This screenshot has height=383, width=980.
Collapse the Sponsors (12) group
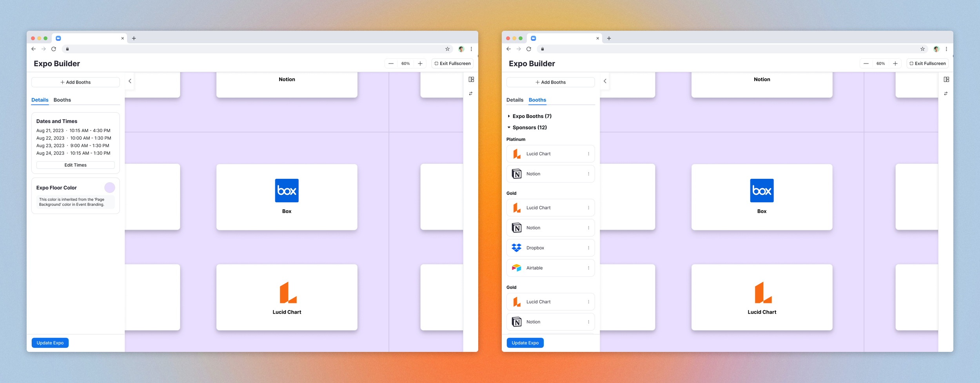[527, 127]
